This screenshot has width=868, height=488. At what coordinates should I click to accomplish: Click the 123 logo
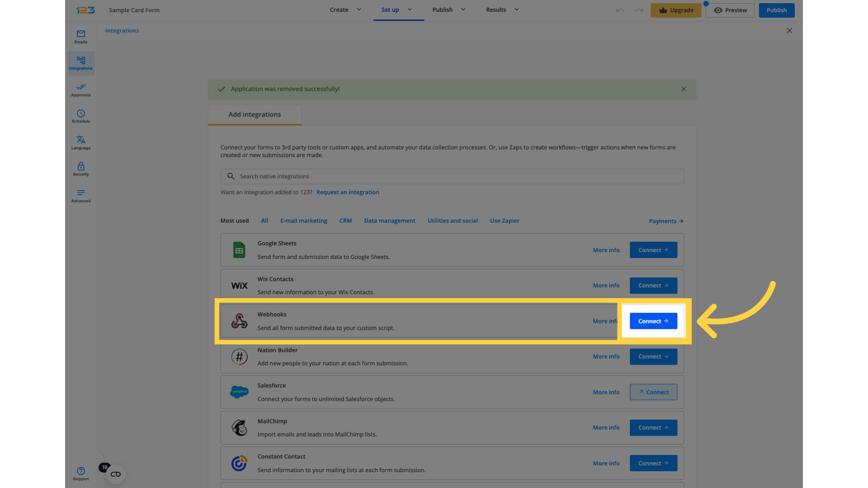click(85, 10)
